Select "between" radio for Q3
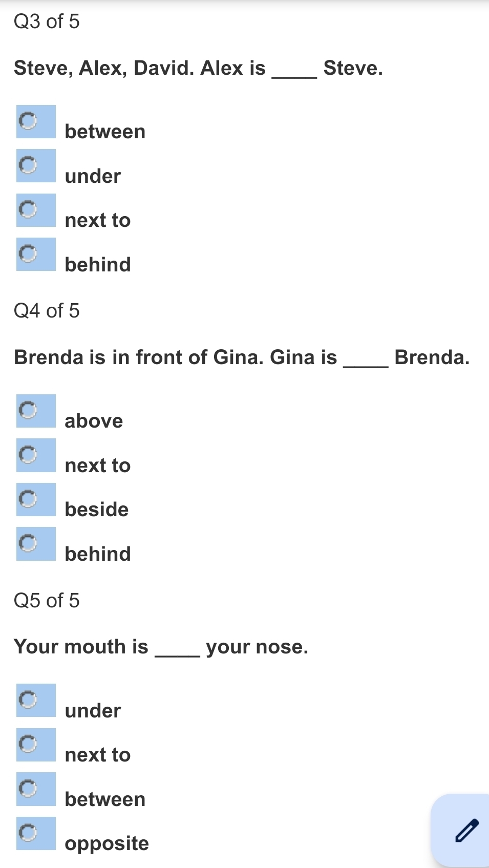This screenshot has height=868, width=489. [28, 121]
